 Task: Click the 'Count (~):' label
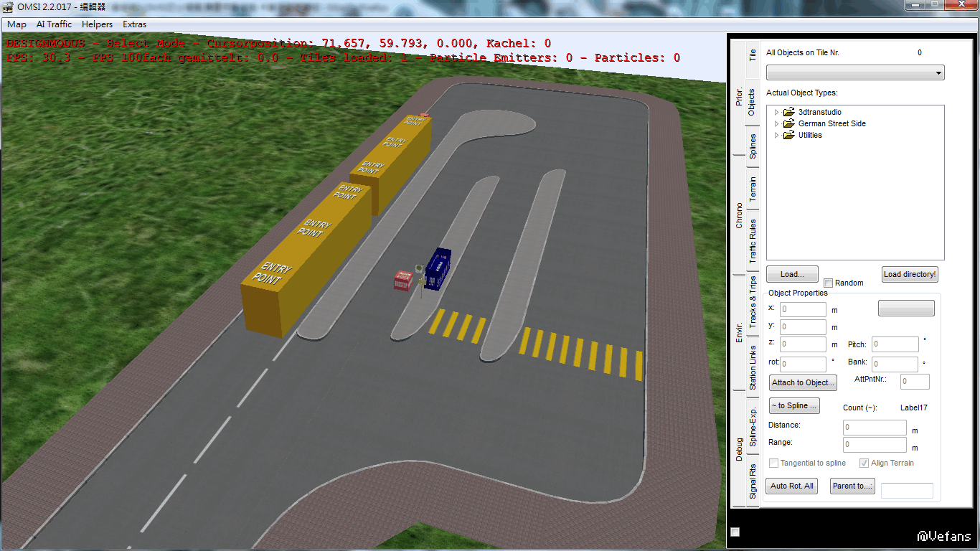coord(860,408)
